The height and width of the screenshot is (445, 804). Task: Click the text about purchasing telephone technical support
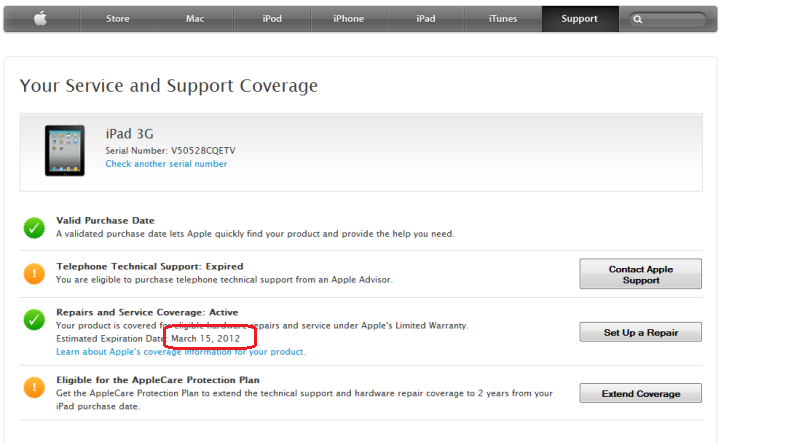[x=224, y=280]
